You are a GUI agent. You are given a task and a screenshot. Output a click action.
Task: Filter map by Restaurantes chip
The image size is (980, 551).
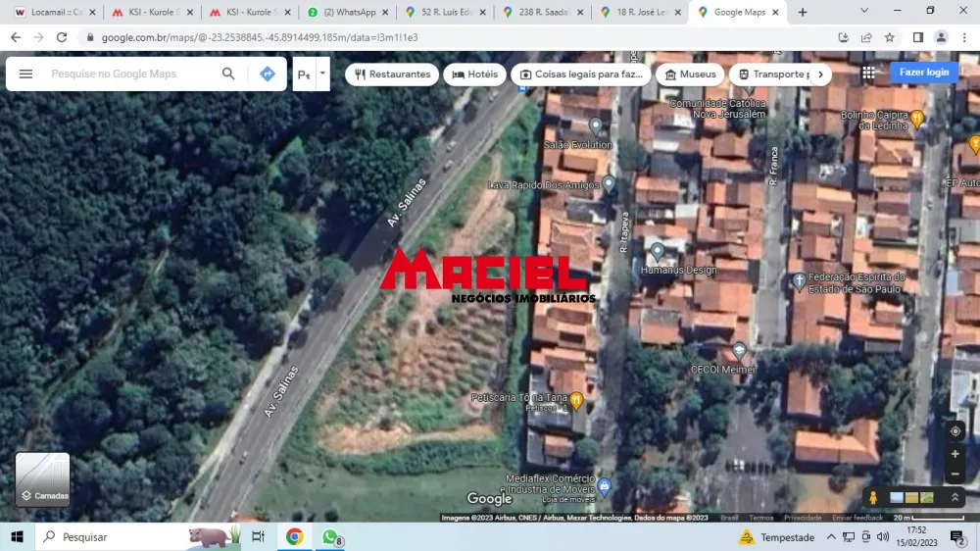click(x=392, y=75)
